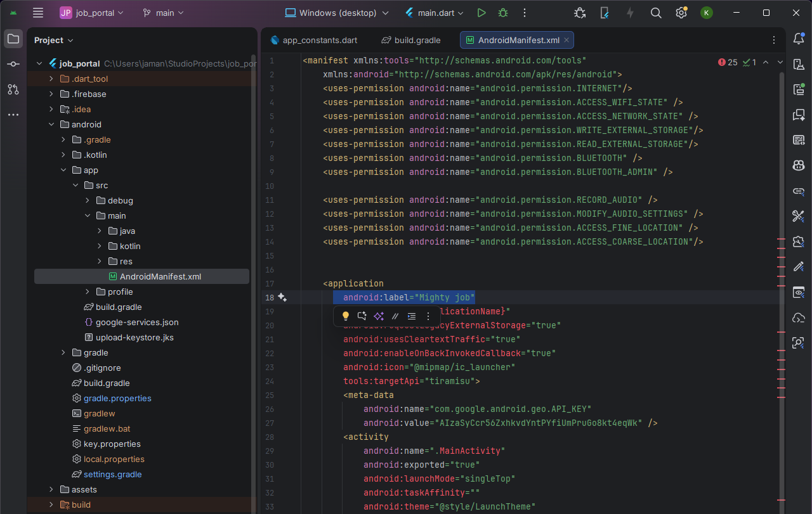Run main.dart with the green play icon
Image resolution: width=812 pixels, height=514 pixels.
pos(481,13)
